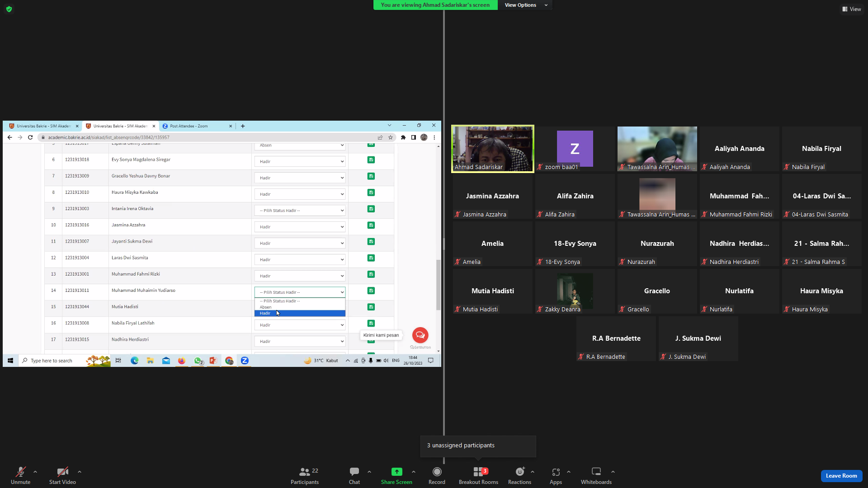
Task: Open the Chat panel
Action: [354, 475]
